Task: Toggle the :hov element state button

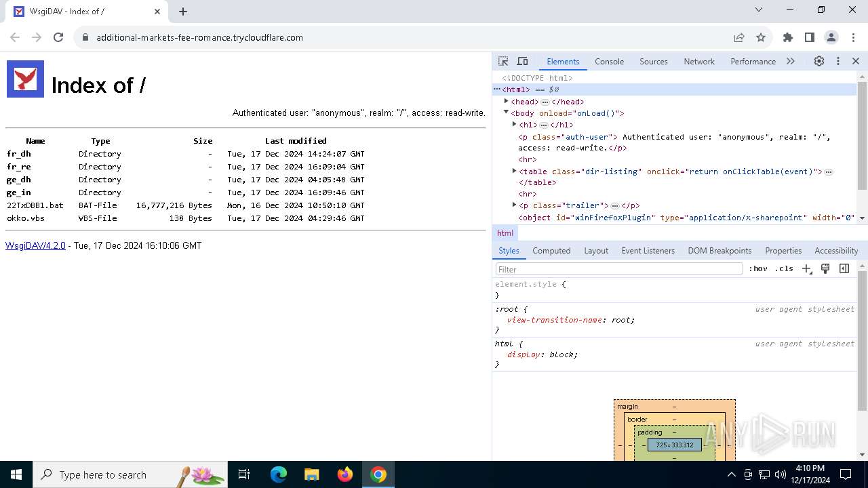Action: pos(758,268)
